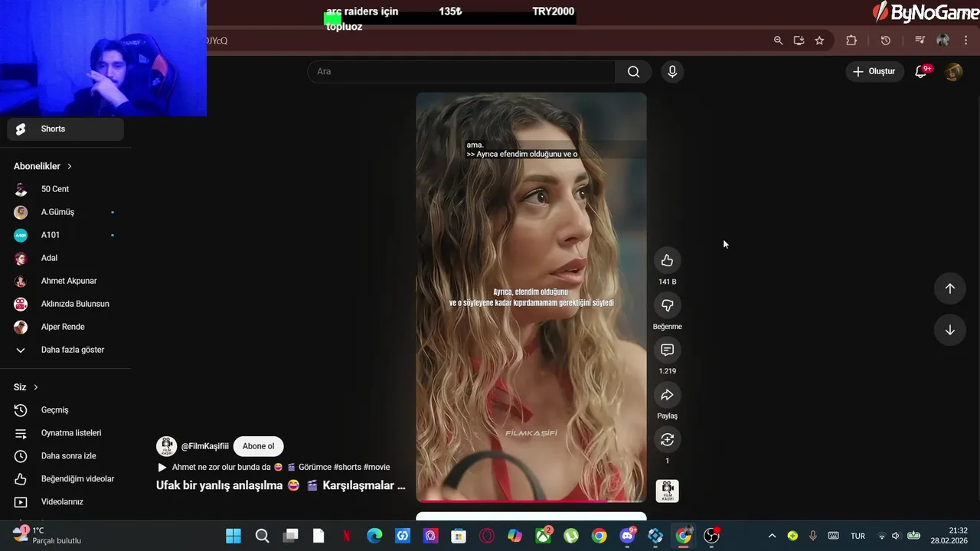This screenshot has height=551, width=980.
Task: Open Chrome zoom indicator in address bar
Action: (778, 41)
